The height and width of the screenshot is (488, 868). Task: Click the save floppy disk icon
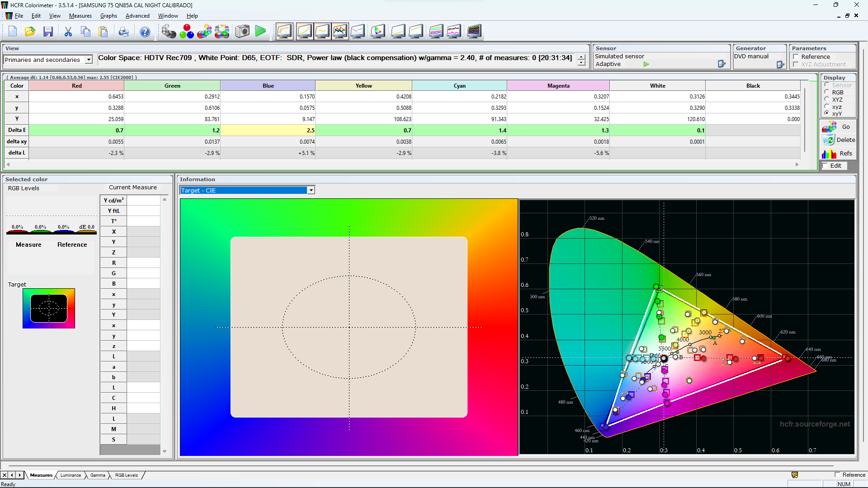click(48, 31)
